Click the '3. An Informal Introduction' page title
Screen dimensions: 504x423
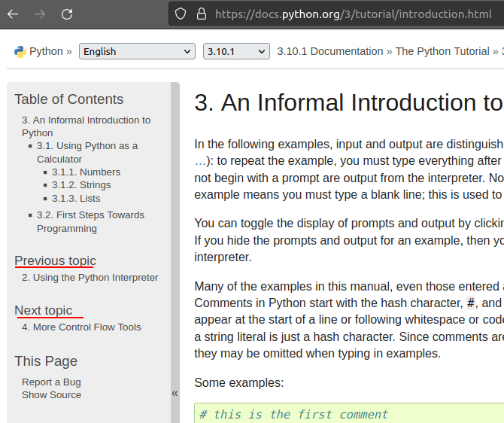[x=349, y=102]
